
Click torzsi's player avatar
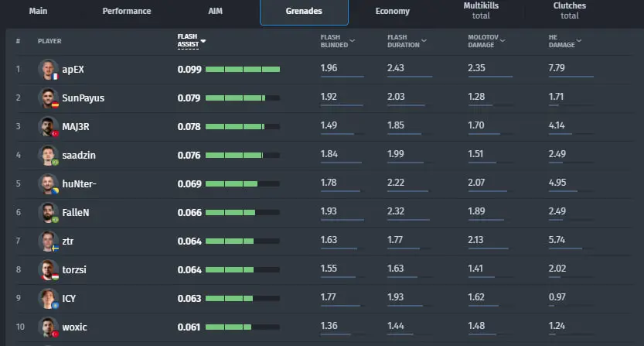click(x=48, y=270)
